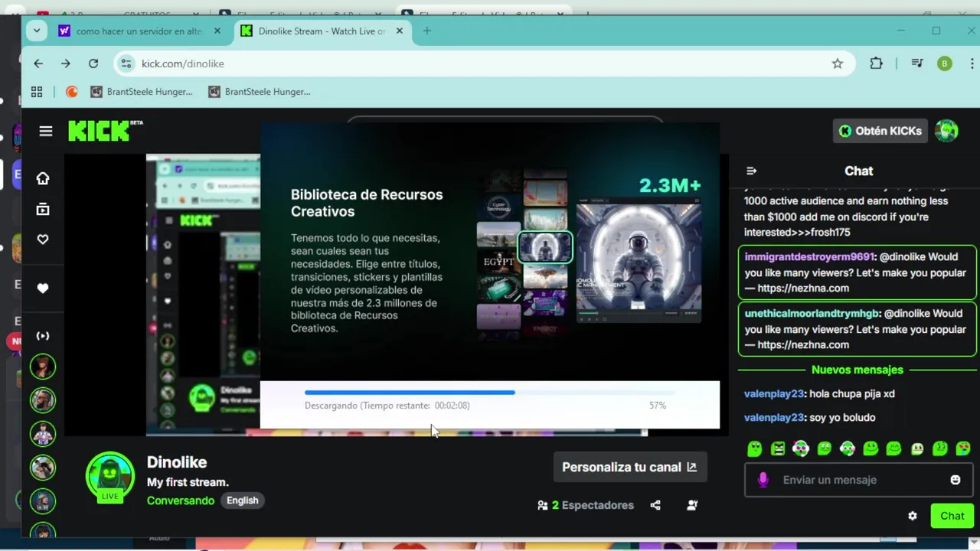Open the emoji picker smiley icon
This screenshot has width=980, height=551.
coord(955,480)
